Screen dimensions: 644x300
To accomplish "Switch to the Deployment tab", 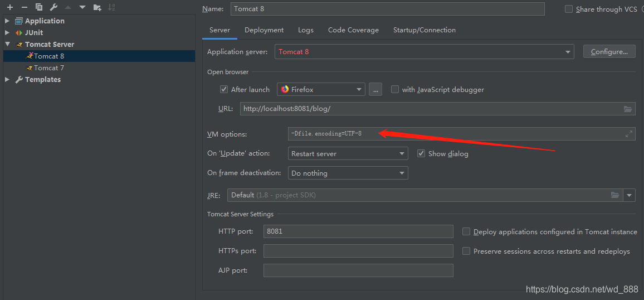I will click(x=264, y=30).
